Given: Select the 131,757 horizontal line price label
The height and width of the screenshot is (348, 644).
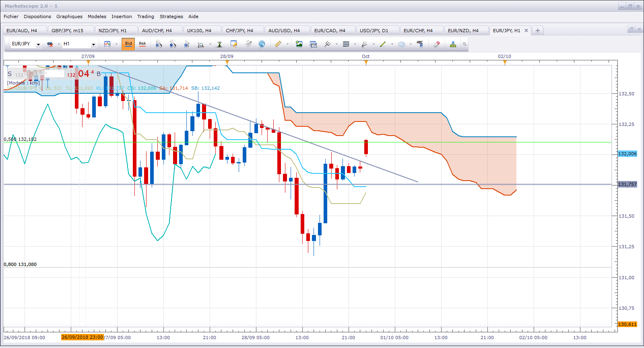Looking at the screenshot, I should click(x=627, y=184).
